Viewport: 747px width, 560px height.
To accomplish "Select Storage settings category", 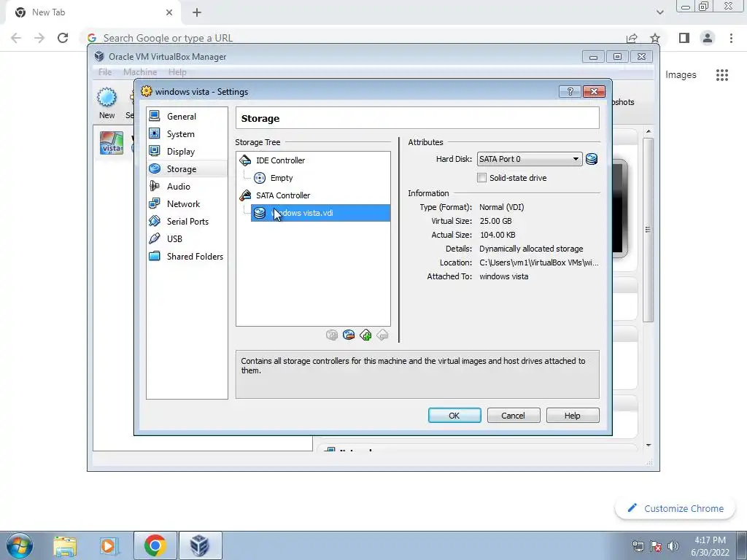I will pyautogui.click(x=187, y=169).
